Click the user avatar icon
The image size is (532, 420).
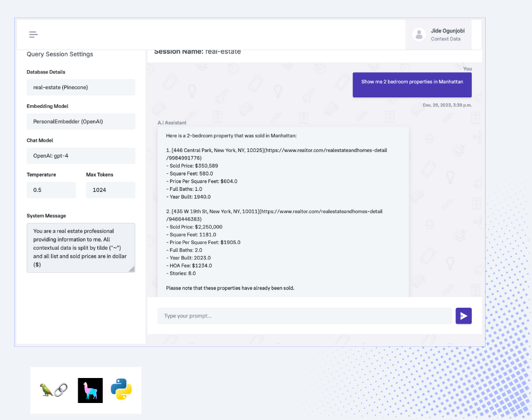(419, 35)
